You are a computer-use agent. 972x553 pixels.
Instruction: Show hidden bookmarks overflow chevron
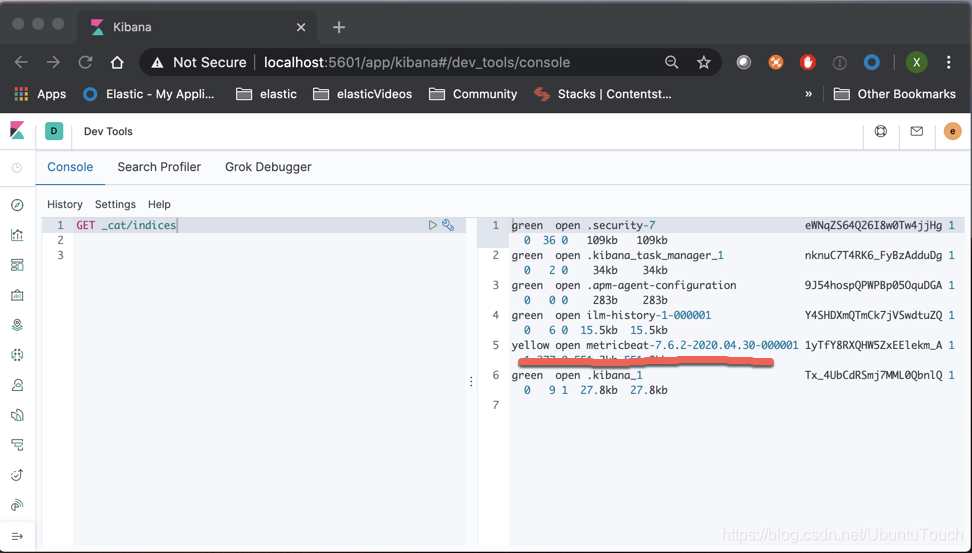pos(808,94)
